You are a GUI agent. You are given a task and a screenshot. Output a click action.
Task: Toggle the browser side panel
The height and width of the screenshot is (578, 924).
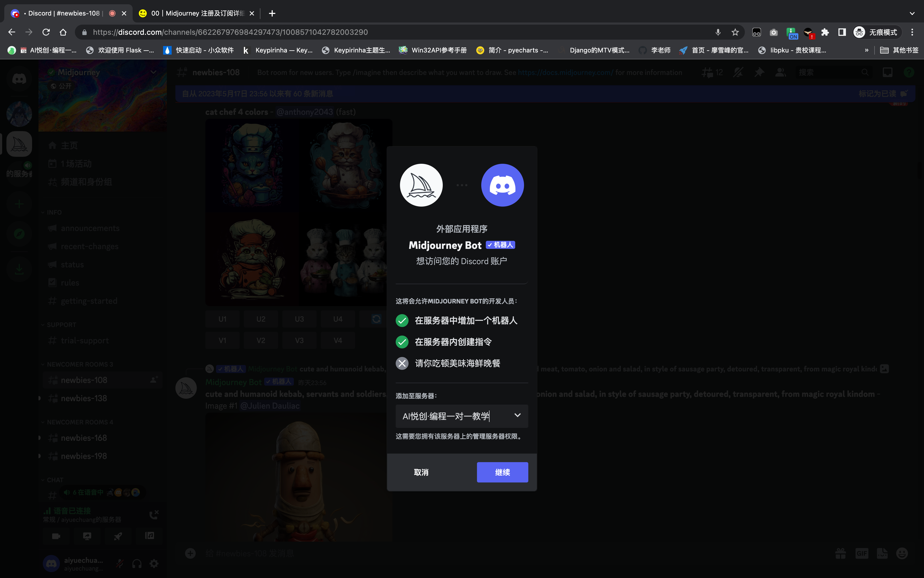pos(842,32)
